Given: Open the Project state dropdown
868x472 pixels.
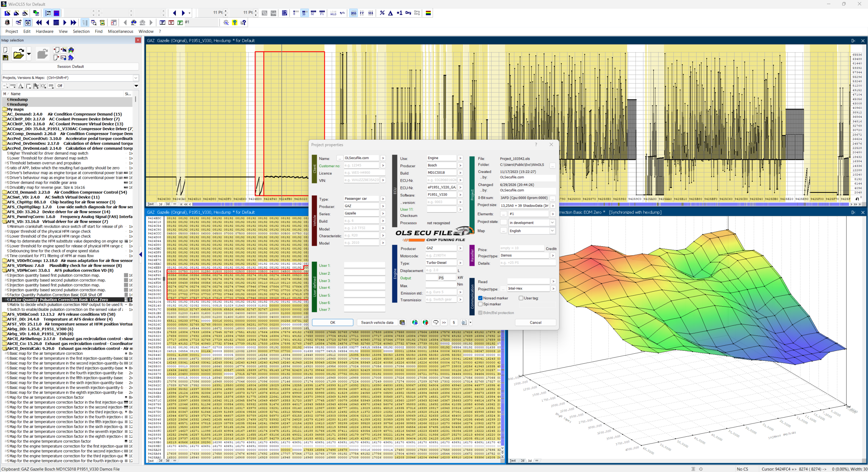Looking at the screenshot, I should (x=552, y=222).
